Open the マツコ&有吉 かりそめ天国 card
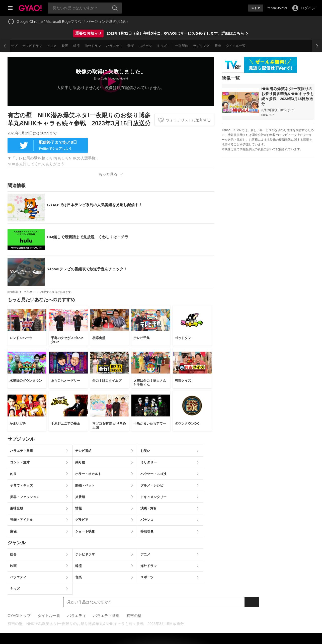The width and height of the screenshot is (322, 644). click(110, 411)
